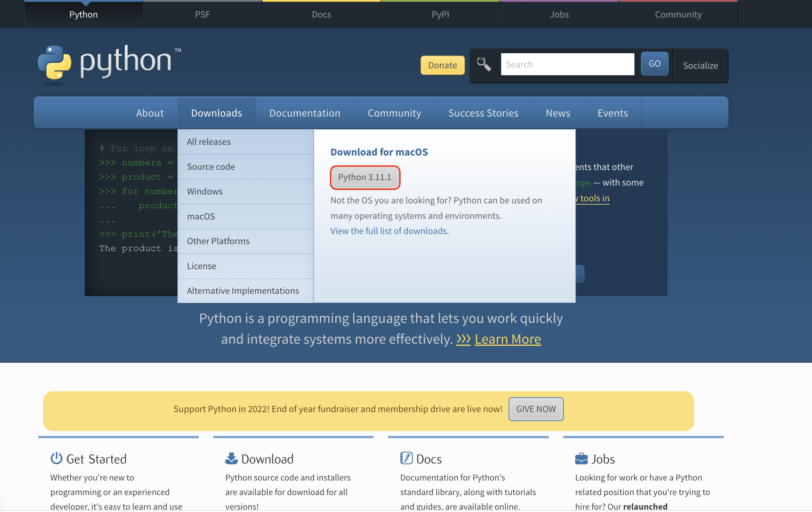Click the Docs notepad icon
Image resolution: width=812 pixels, height=512 pixels.
point(406,458)
